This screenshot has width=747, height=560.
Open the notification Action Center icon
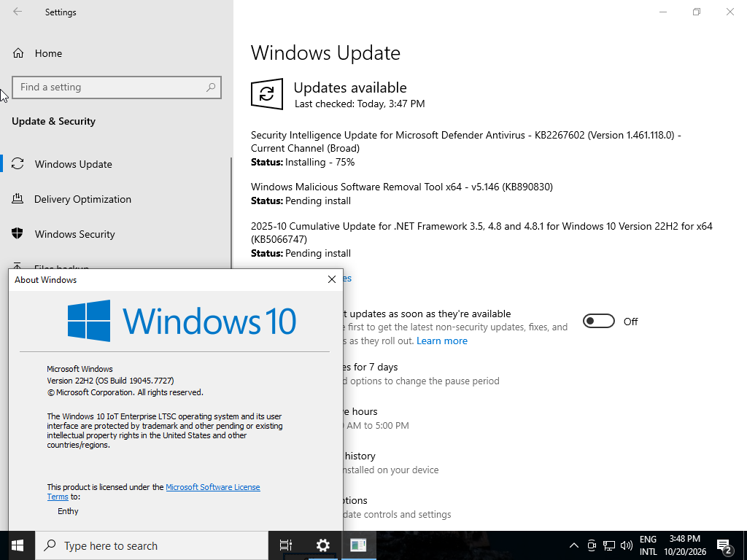click(724, 547)
